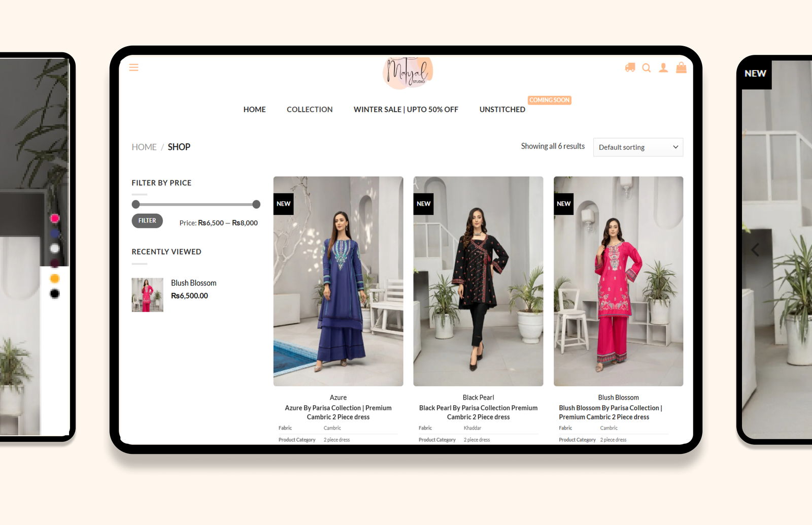The image size is (812, 525).
Task: Click the delivery truck tracking icon
Action: 630,68
